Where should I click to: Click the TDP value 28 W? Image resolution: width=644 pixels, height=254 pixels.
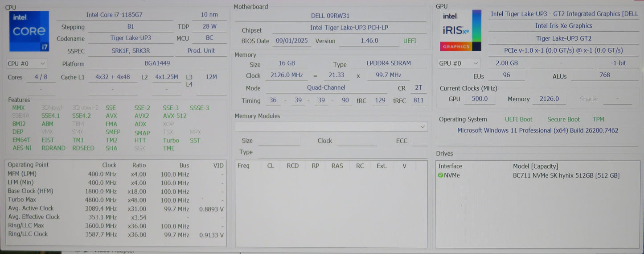tap(209, 27)
